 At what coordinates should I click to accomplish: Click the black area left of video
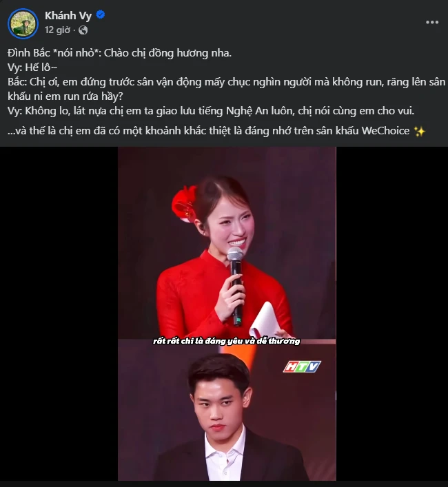coord(59,313)
